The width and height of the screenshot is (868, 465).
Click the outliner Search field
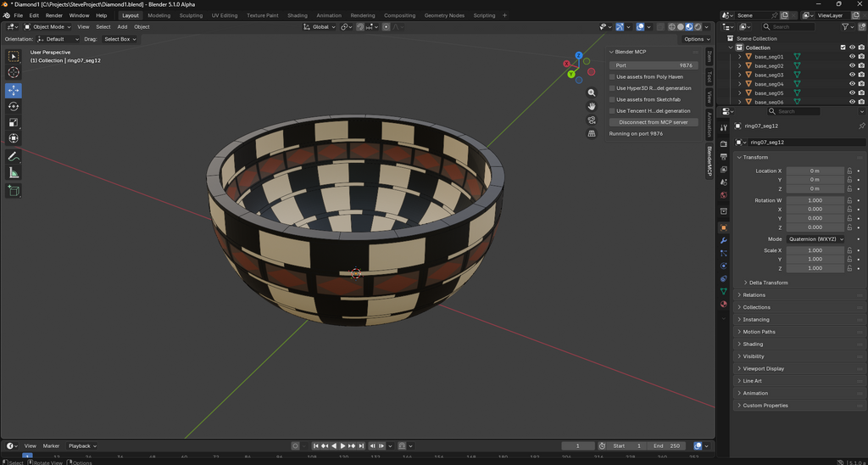[x=788, y=26]
